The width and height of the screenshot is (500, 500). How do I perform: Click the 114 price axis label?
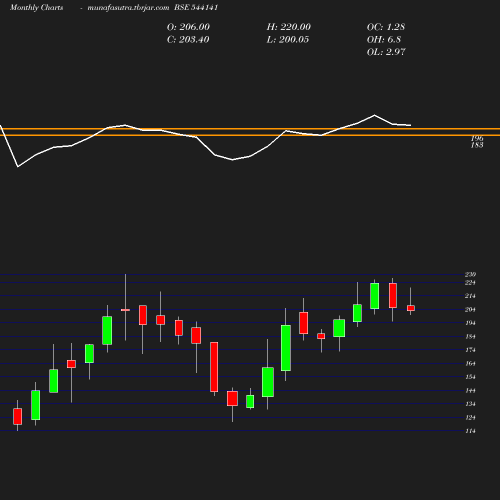pos(470,431)
